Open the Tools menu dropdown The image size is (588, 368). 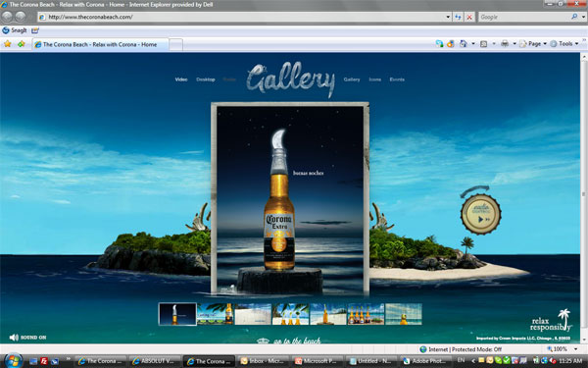pos(564,44)
